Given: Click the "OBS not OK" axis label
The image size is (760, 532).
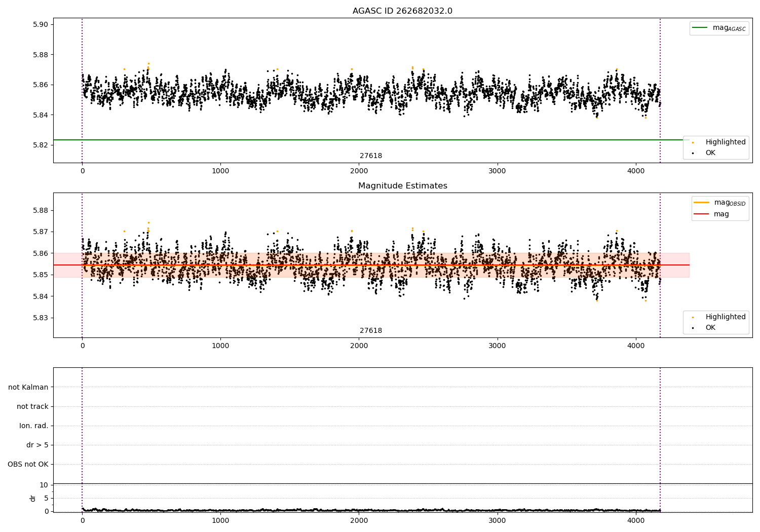Looking at the screenshot, I should 28,464.
